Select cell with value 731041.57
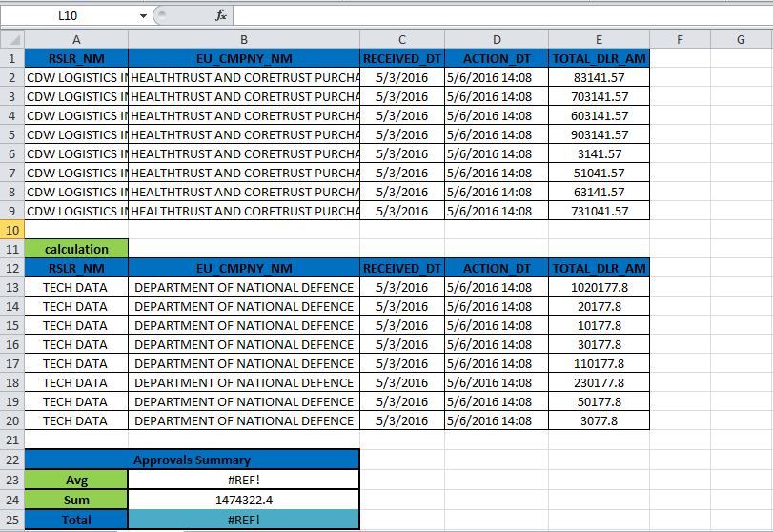The height and width of the screenshot is (532, 773). [599, 211]
